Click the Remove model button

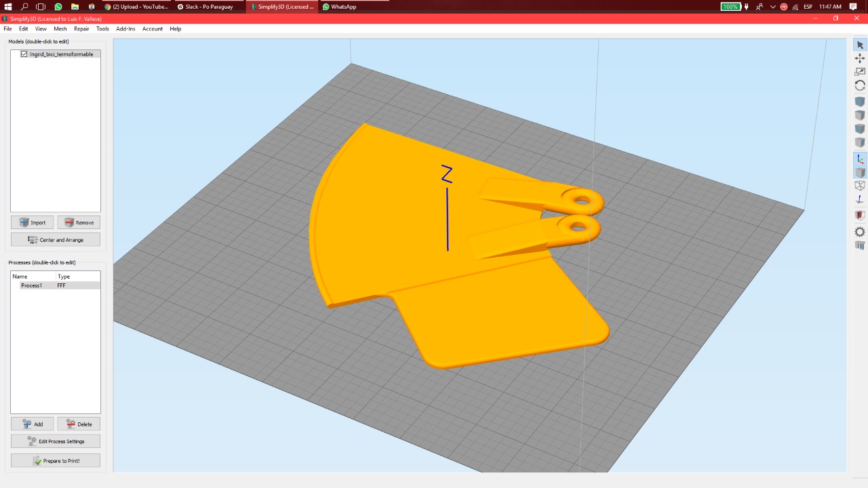pyautogui.click(x=79, y=222)
